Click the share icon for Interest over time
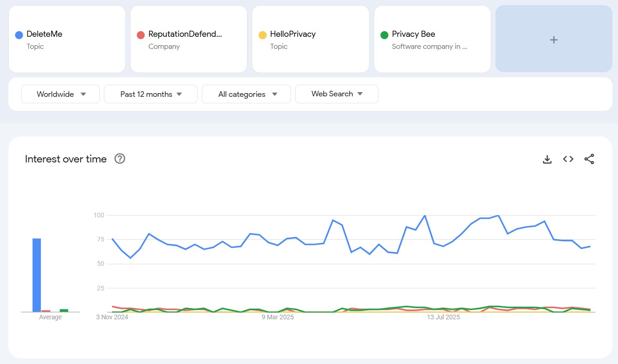This screenshot has width=618, height=364. coord(589,159)
